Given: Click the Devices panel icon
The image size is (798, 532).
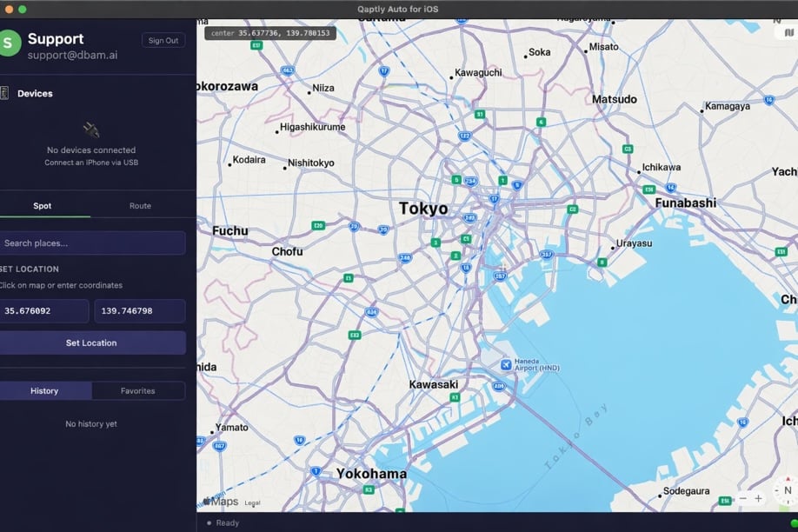Looking at the screenshot, I should [4, 93].
